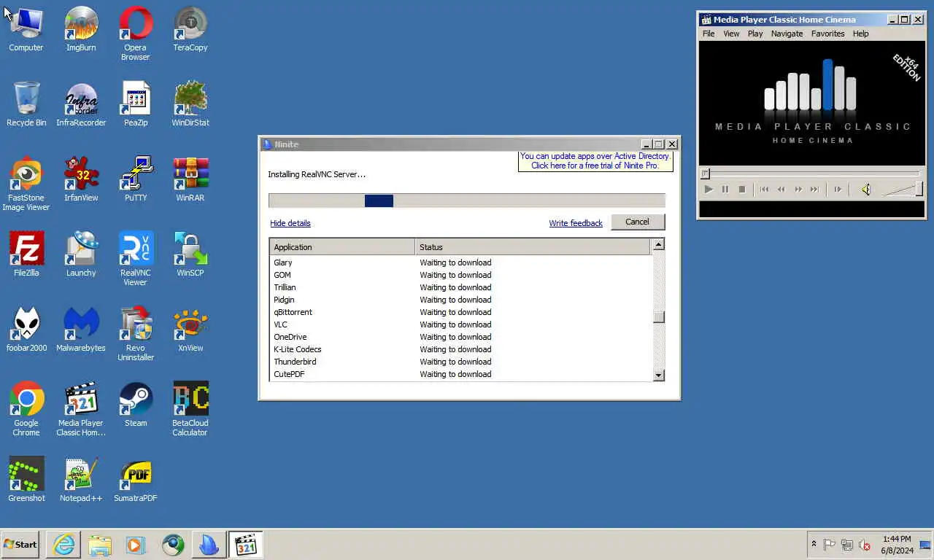Click the frame step button in player
The image size is (934, 560).
pos(837,190)
